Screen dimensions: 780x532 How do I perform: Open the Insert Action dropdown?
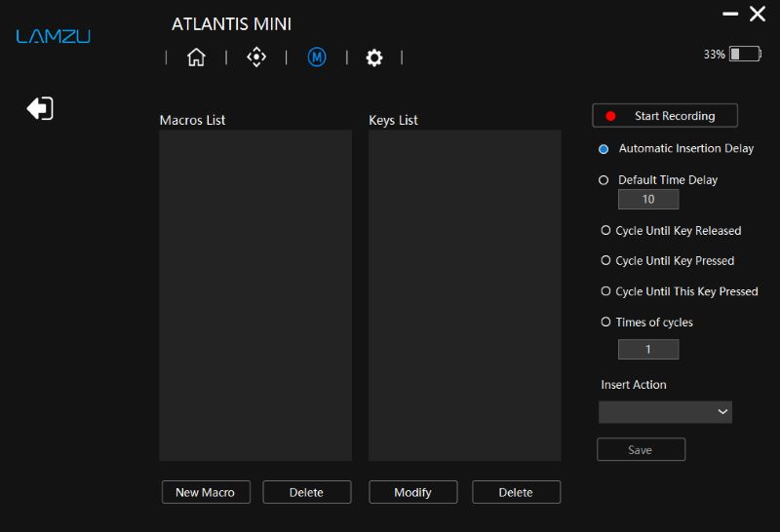click(x=665, y=412)
